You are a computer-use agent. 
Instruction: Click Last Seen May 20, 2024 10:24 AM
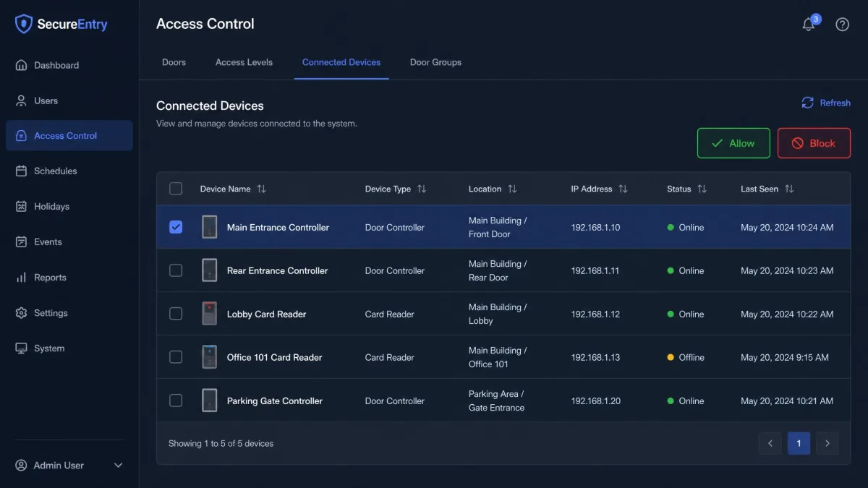click(x=787, y=227)
